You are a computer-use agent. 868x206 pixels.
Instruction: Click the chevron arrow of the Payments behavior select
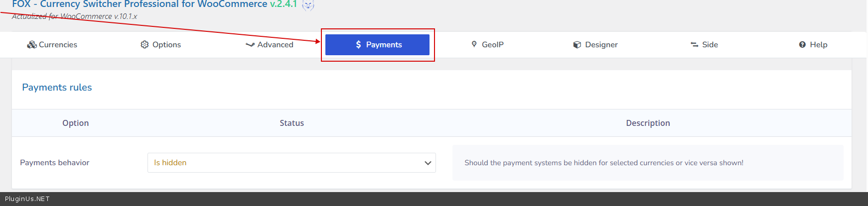click(x=428, y=163)
